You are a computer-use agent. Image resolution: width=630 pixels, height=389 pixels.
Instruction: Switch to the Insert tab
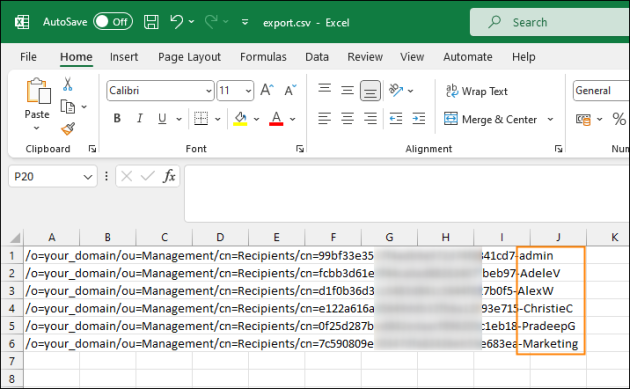click(124, 57)
